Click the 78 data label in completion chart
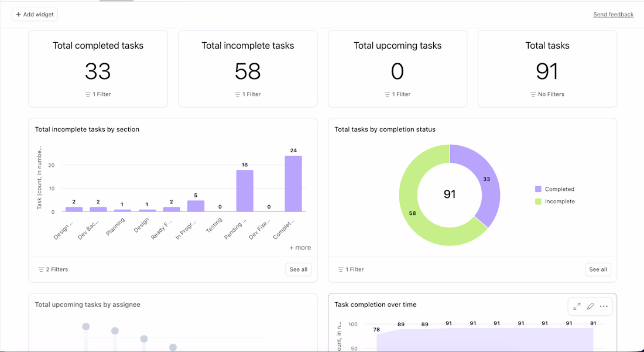 [376, 329]
